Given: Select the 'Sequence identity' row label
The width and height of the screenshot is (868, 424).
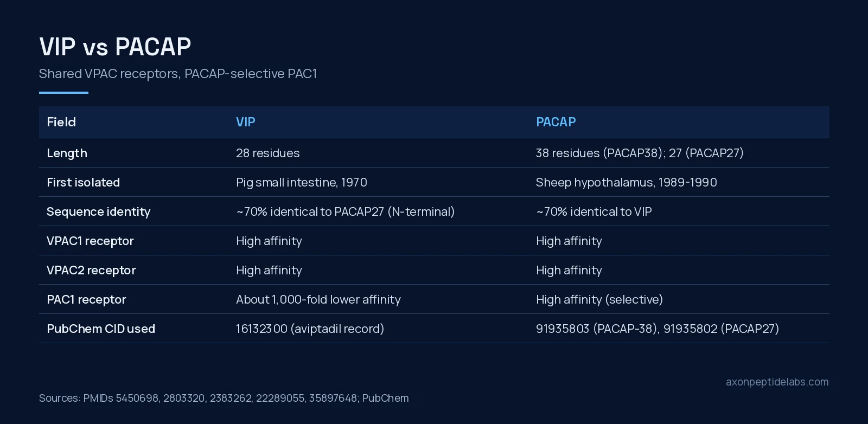Looking at the screenshot, I should (98, 212).
